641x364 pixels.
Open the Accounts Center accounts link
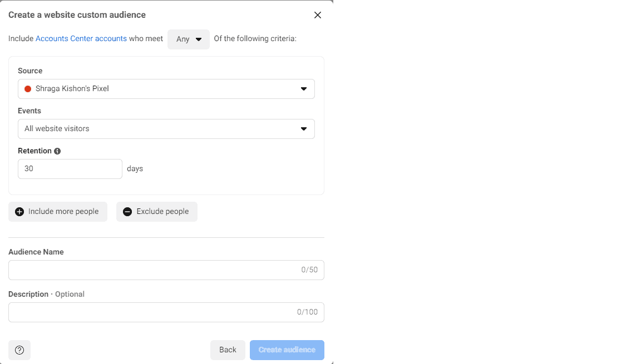coord(81,38)
